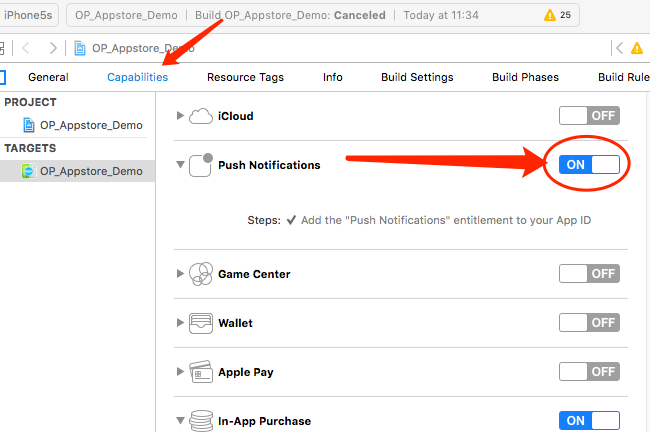Click the project file icon in the jump bar
Image resolution: width=650 pixels, height=432 pixels.
tap(80, 48)
